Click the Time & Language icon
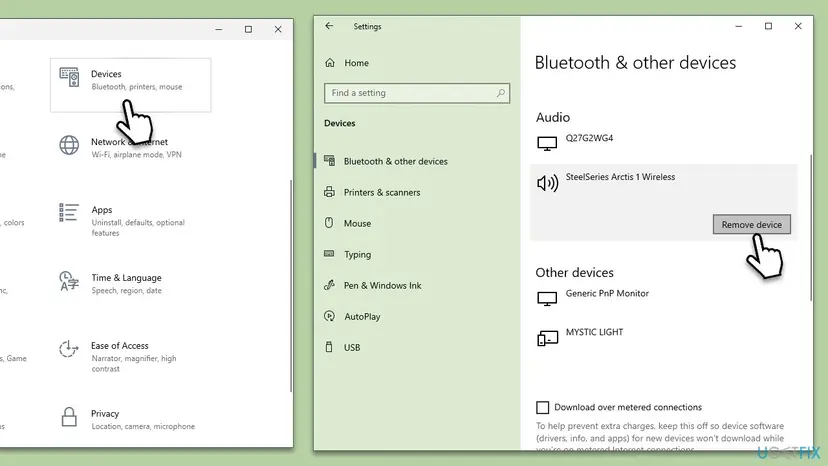 [69, 281]
